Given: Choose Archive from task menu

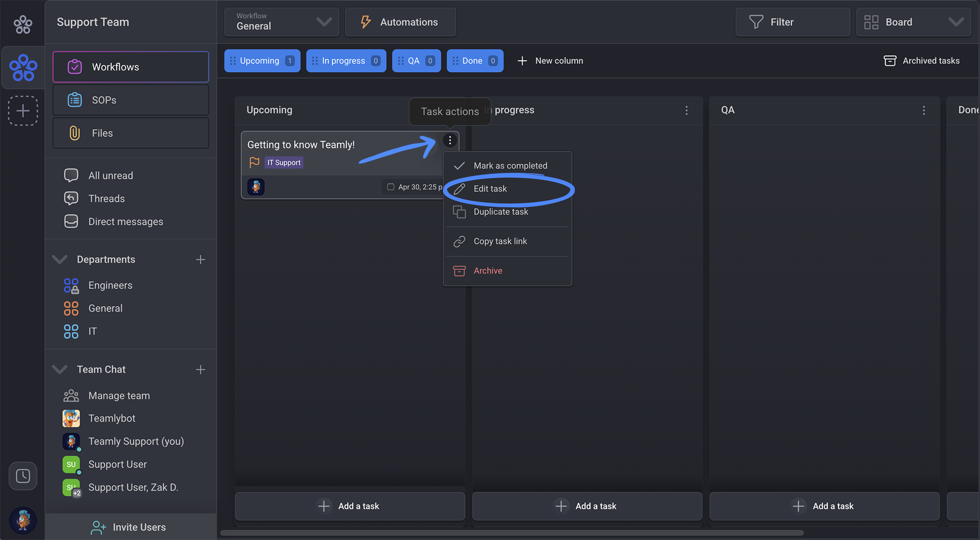Looking at the screenshot, I should point(507,271).
